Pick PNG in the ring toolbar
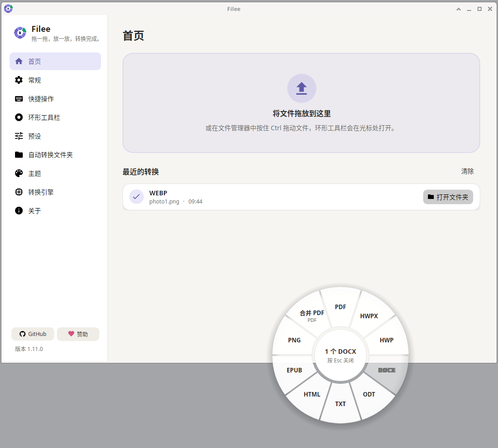Screen dimensions: 498x448 point(295,340)
